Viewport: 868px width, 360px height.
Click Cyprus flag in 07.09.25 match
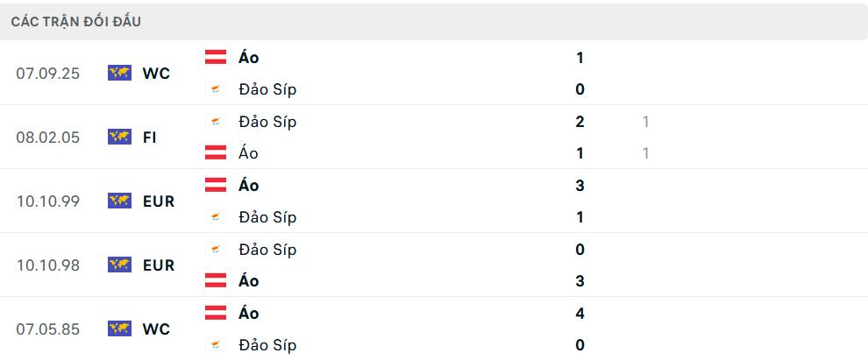pyautogui.click(x=216, y=89)
